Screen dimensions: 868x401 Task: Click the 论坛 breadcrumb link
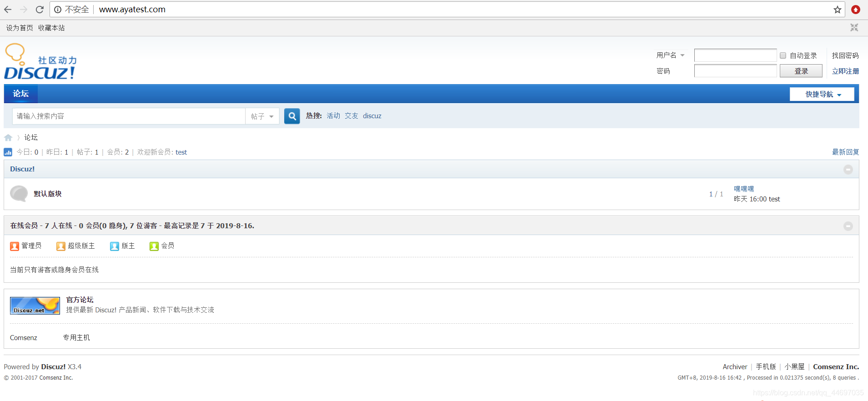31,137
